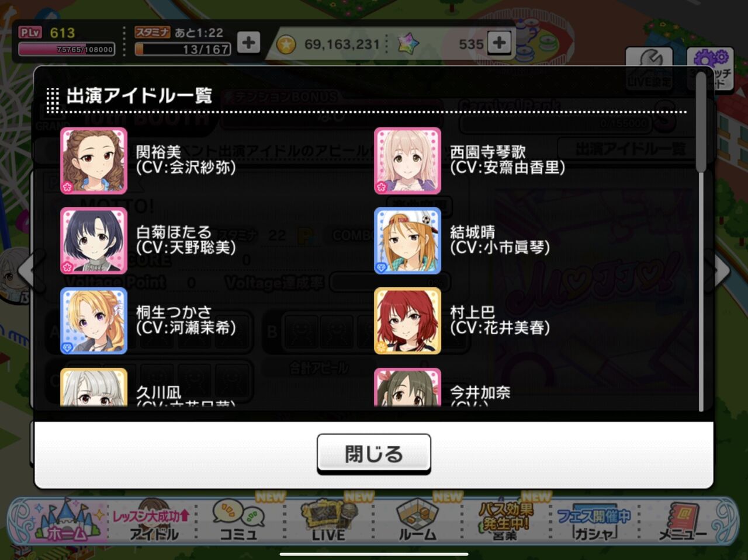Viewport: 748px width, 560px height.
Task: Open the ガシャ tab
Action: (594, 520)
